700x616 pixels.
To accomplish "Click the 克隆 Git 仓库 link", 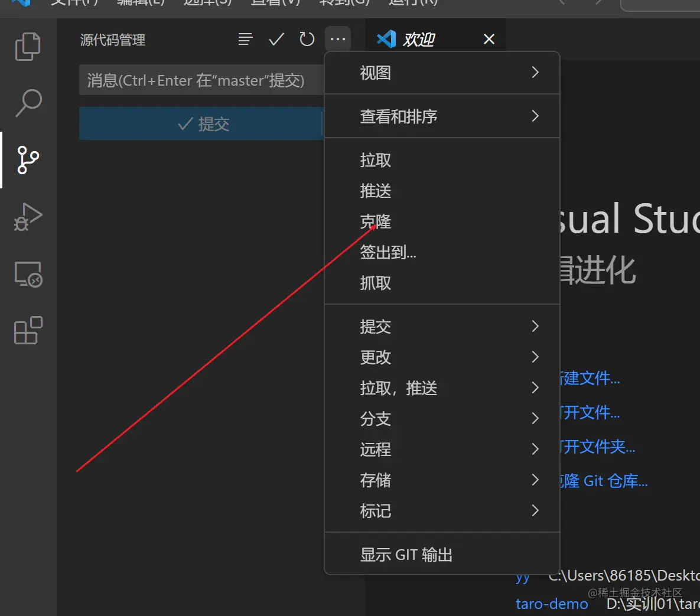I will click(603, 481).
